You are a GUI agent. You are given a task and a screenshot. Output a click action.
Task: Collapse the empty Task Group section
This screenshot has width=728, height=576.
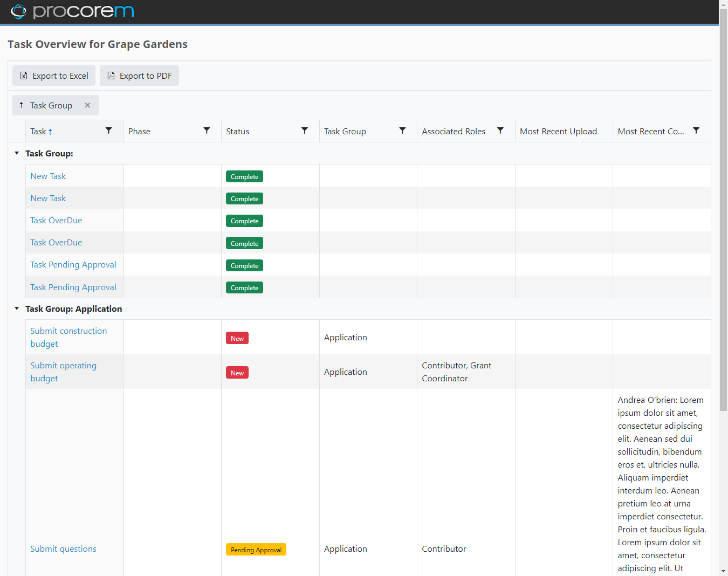pyautogui.click(x=17, y=153)
